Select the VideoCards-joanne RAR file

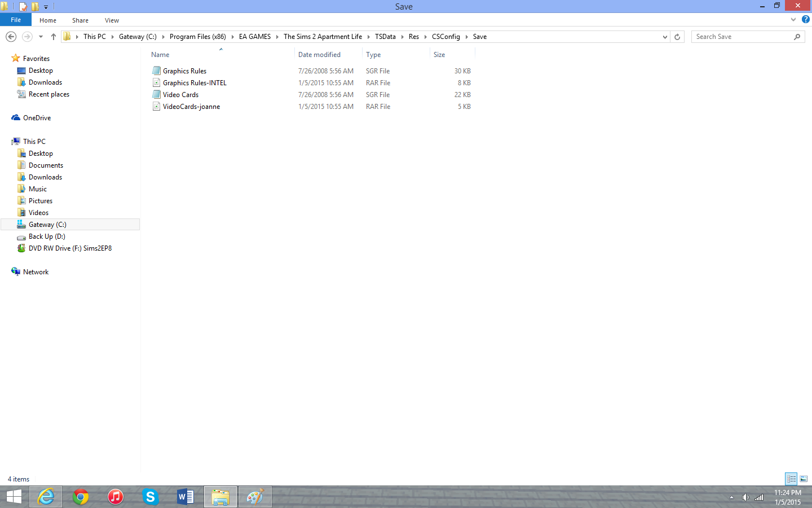[x=191, y=107]
